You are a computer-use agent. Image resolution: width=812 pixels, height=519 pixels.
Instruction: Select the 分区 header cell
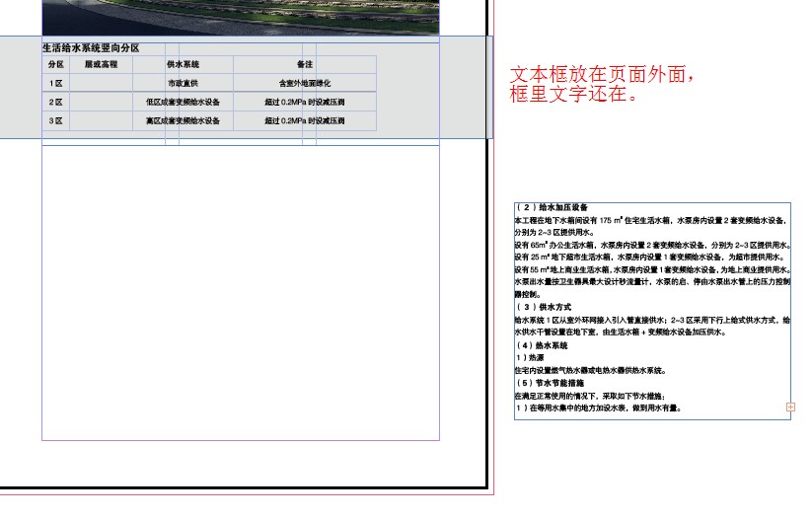tap(56, 65)
